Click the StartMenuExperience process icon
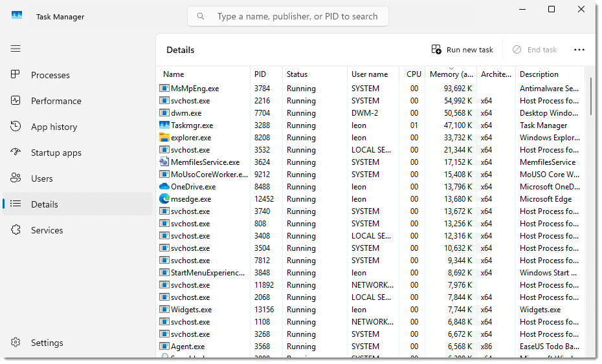 tap(164, 272)
